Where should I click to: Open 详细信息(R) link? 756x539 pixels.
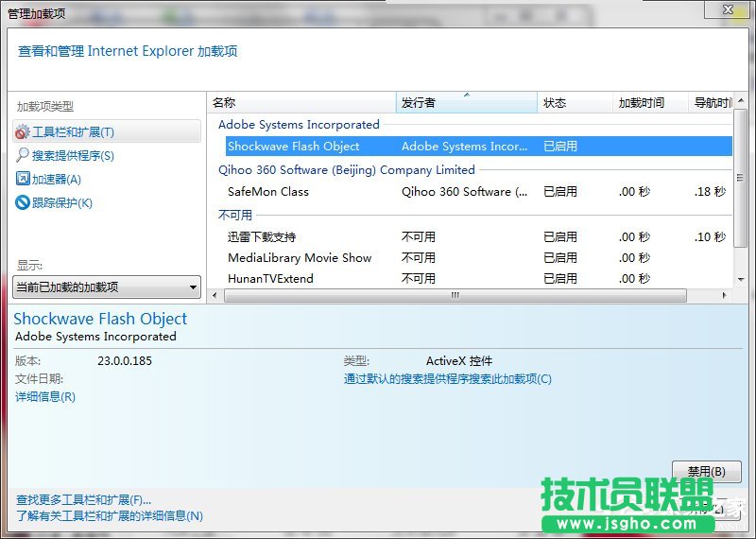coord(45,396)
